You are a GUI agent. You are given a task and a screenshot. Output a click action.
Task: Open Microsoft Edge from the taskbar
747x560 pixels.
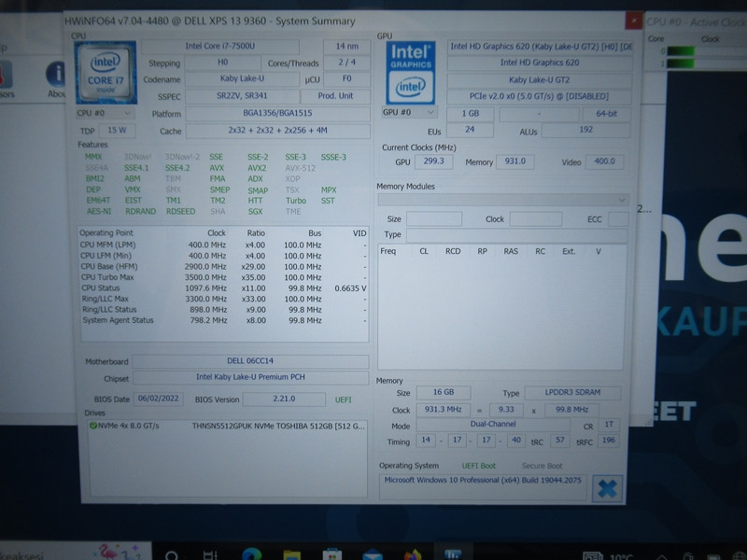point(251,554)
